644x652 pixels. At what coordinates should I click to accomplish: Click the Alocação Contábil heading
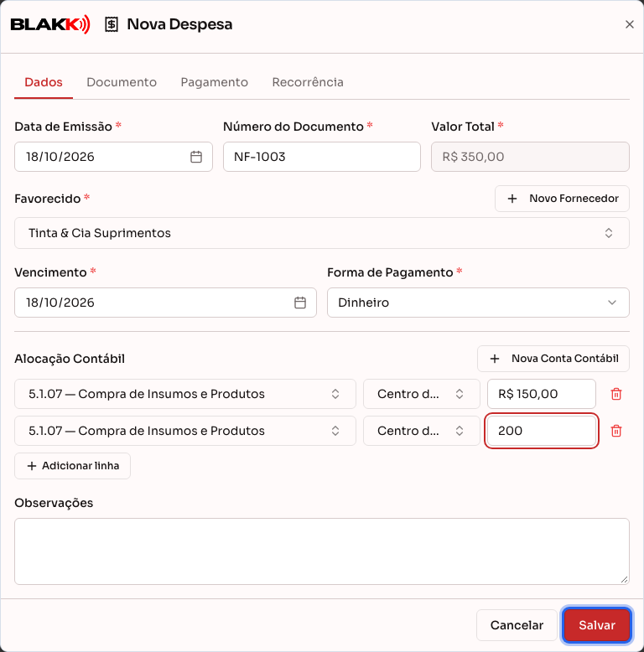pyautogui.click(x=70, y=359)
